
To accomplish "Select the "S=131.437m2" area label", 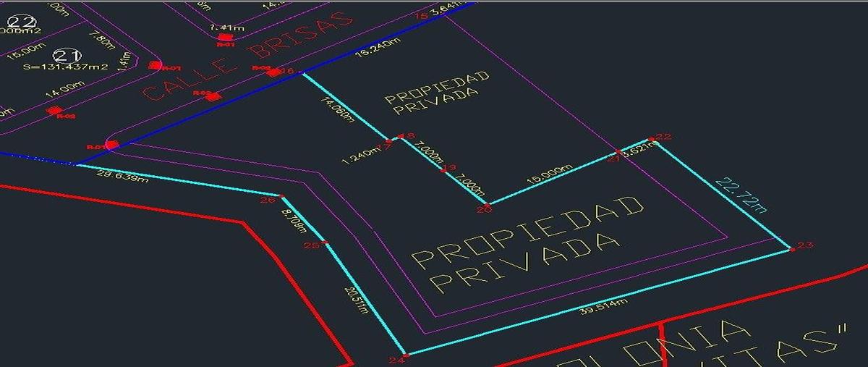I will (x=66, y=67).
